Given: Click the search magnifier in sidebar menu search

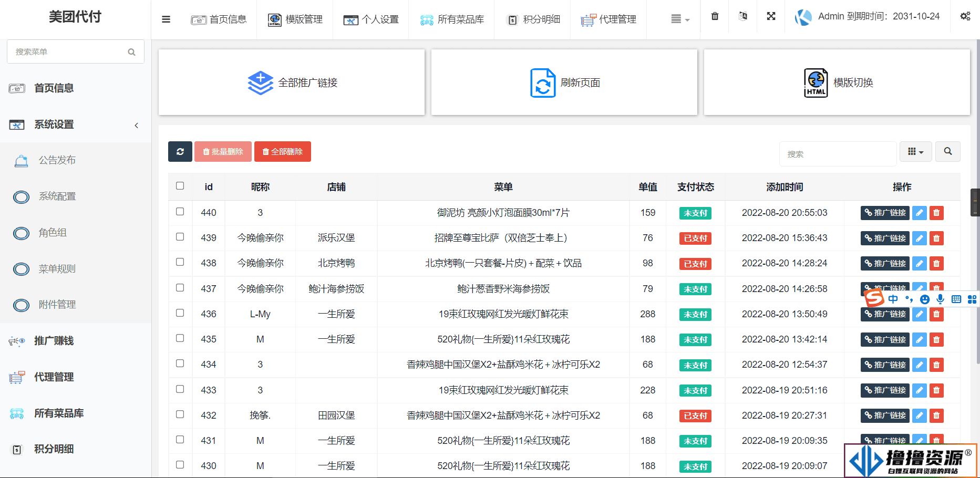Looking at the screenshot, I should 131,52.
